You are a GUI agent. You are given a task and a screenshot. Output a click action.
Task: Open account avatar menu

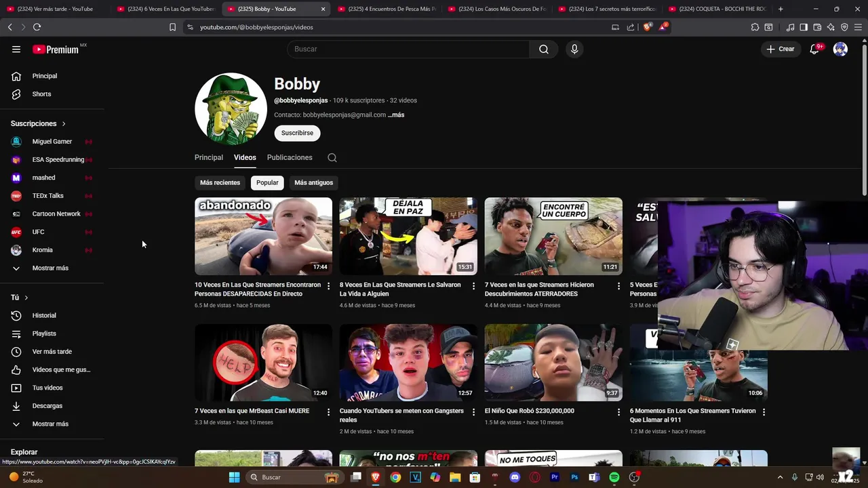click(x=840, y=49)
